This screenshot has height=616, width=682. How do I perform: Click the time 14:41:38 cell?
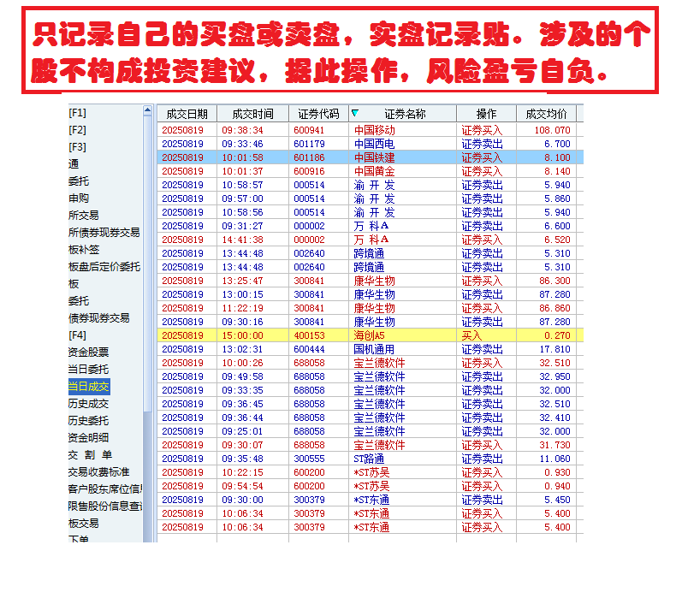(243, 240)
